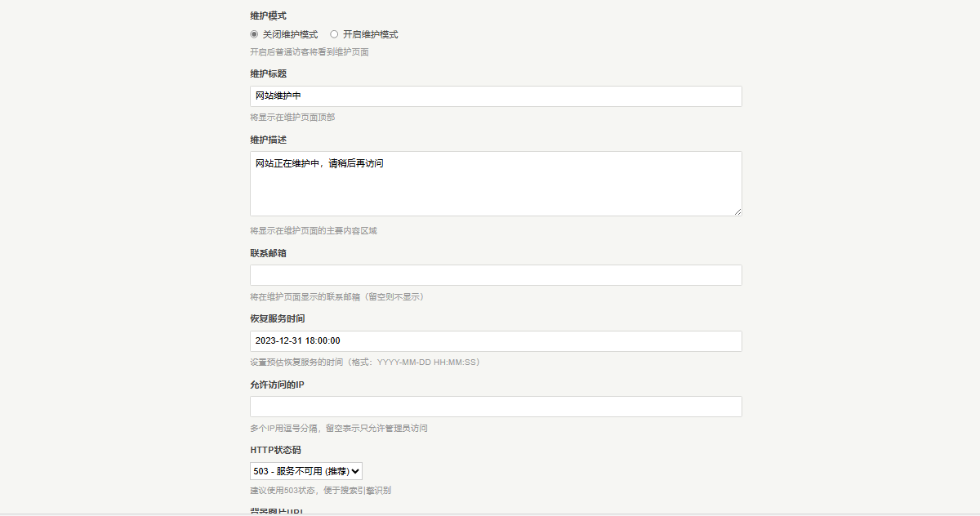The width and height of the screenshot is (980, 516).
Task: Click the 恢复服务时间 field showing 2023-12-31
Action: 496,340
